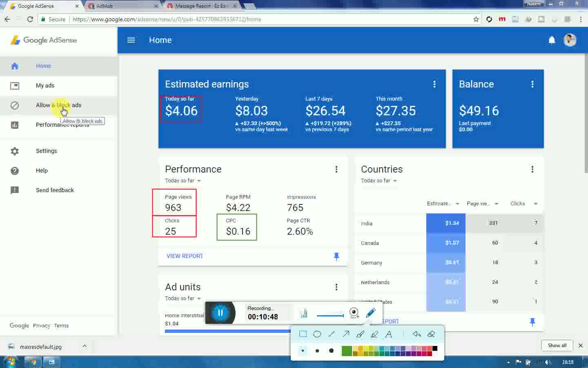Open the Estimated earnings column dropdown
588x368 pixels.
coord(457,204)
